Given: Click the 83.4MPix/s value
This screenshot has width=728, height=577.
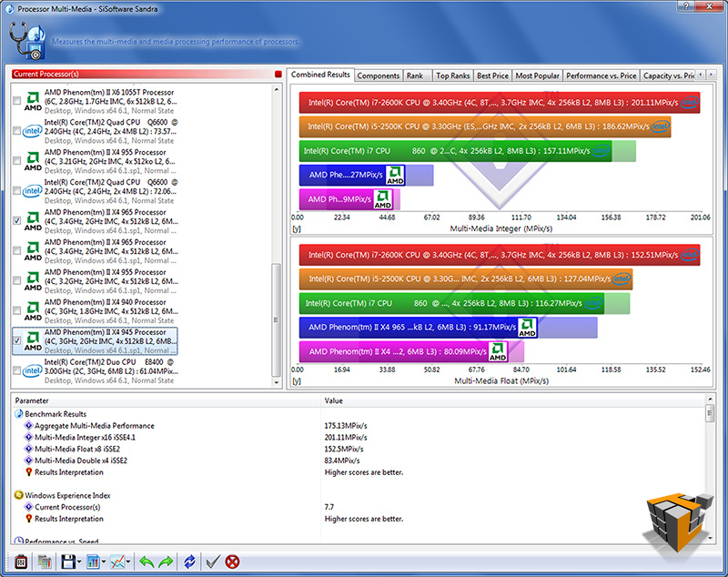Looking at the screenshot, I should click(x=342, y=461).
